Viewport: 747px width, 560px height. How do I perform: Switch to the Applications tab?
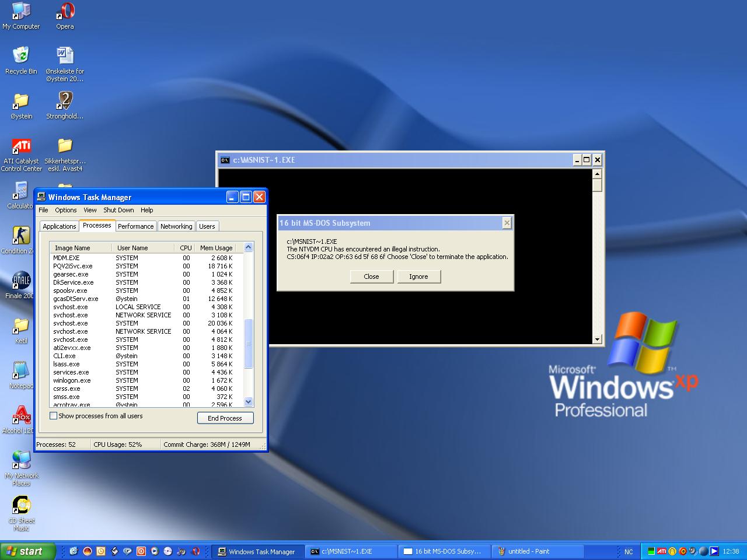pyautogui.click(x=60, y=226)
